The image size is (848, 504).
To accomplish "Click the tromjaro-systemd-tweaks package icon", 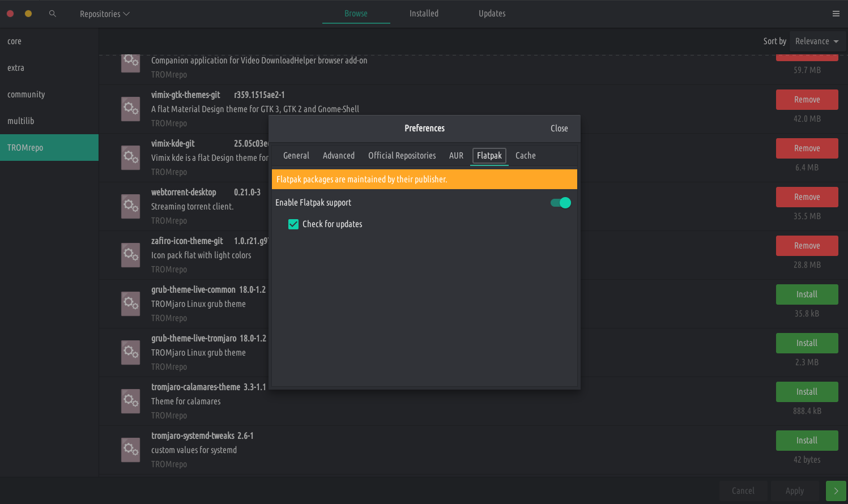I will pos(131,450).
